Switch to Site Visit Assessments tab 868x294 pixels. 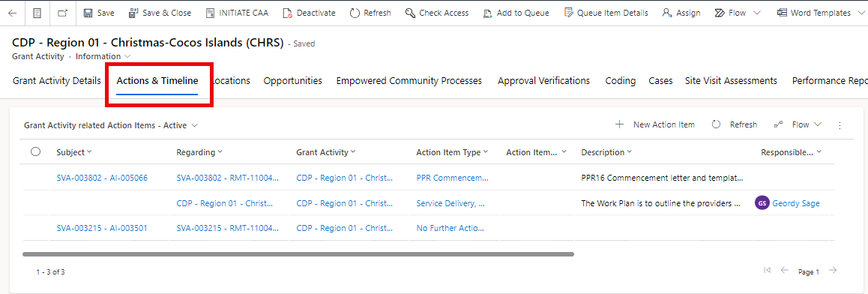[x=731, y=81]
